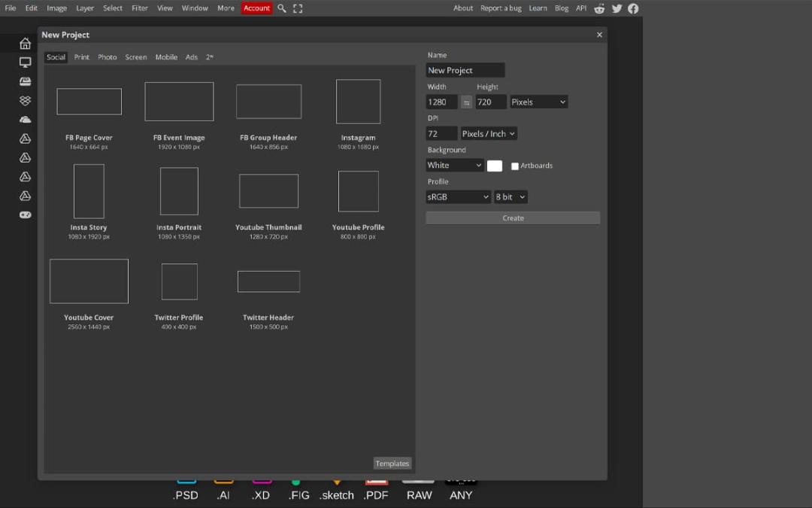This screenshot has height=508, width=812.
Task: Open the OneDrive cloud icon
Action: point(25,120)
